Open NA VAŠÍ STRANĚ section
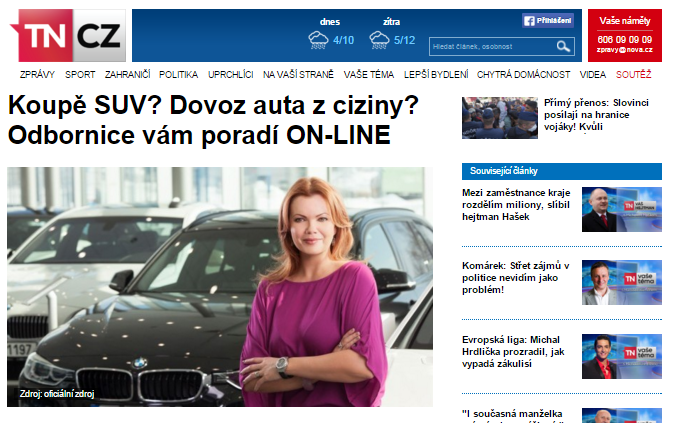The image size is (673, 423). [x=298, y=75]
